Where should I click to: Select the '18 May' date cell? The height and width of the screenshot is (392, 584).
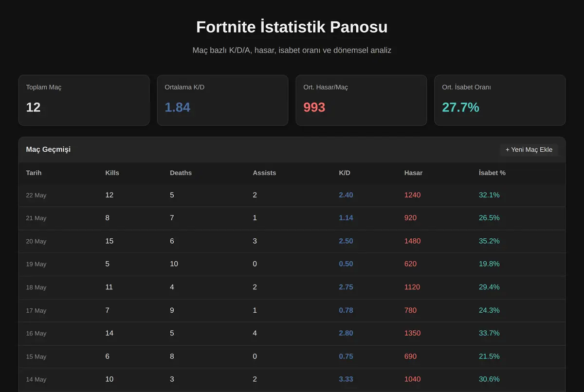pyautogui.click(x=36, y=287)
